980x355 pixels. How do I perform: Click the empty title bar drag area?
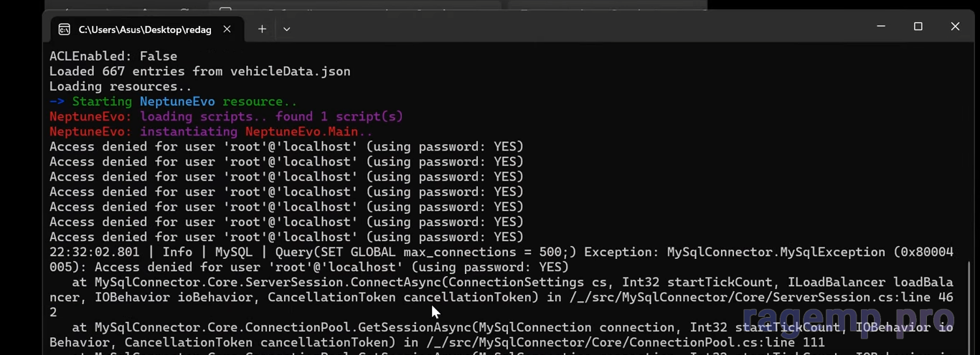[574, 27]
